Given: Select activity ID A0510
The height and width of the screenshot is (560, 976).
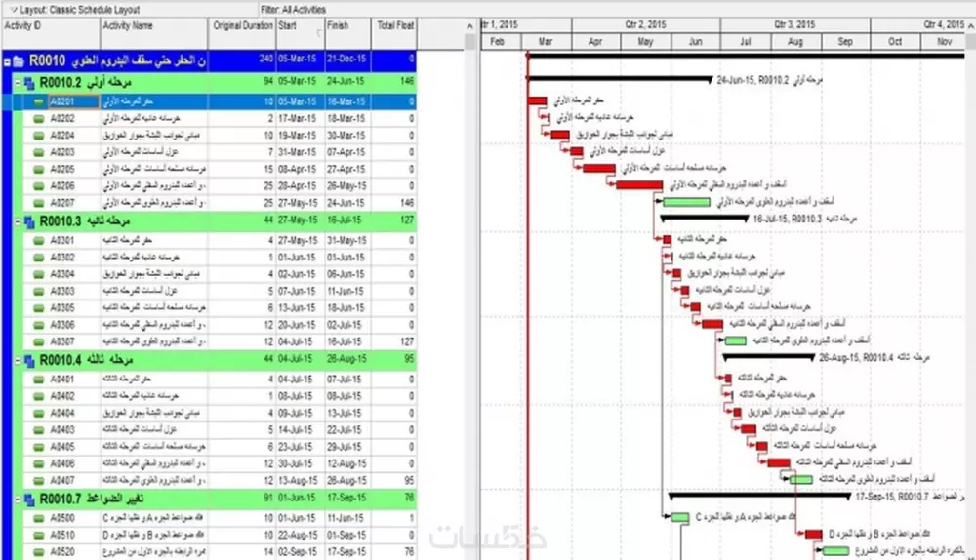Looking at the screenshot, I should click(x=62, y=535).
